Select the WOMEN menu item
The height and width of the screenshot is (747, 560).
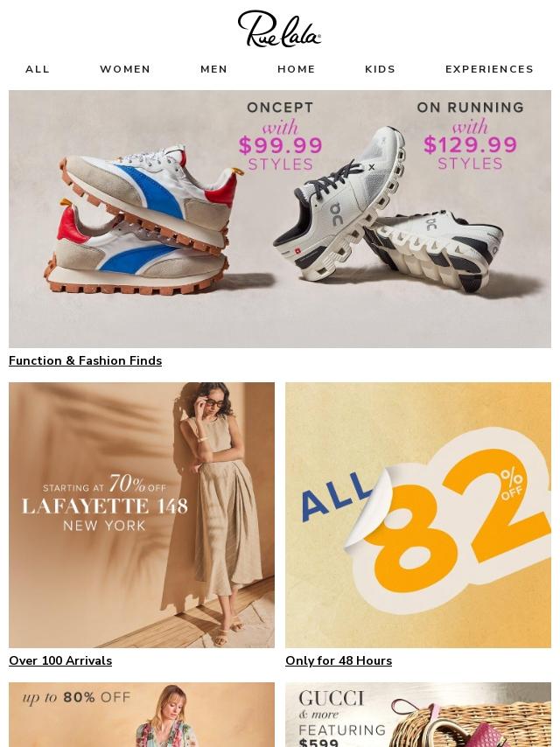(x=125, y=69)
